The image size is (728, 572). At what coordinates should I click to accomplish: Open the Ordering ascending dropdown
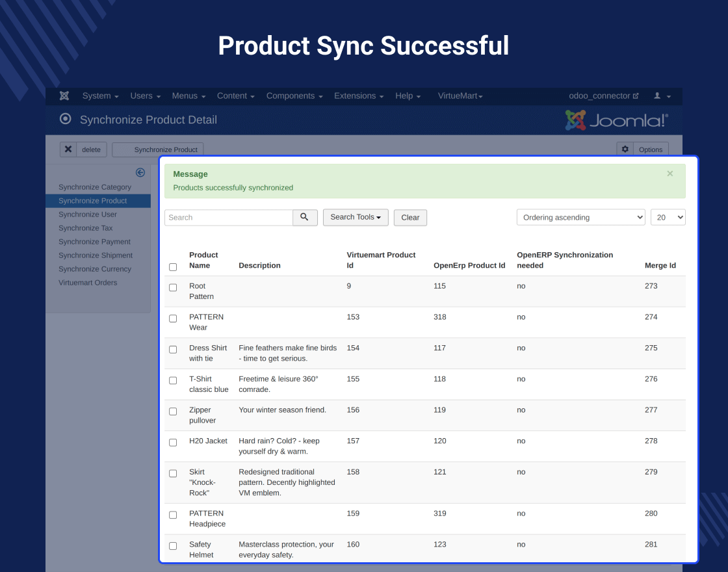coord(581,217)
